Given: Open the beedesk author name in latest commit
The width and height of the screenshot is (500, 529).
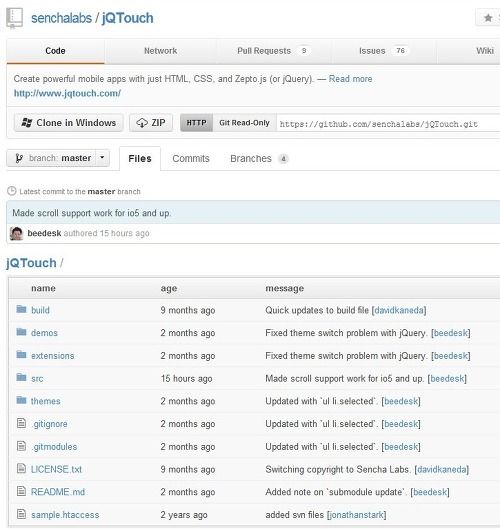Looking at the screenshot, I should (44, 233).
